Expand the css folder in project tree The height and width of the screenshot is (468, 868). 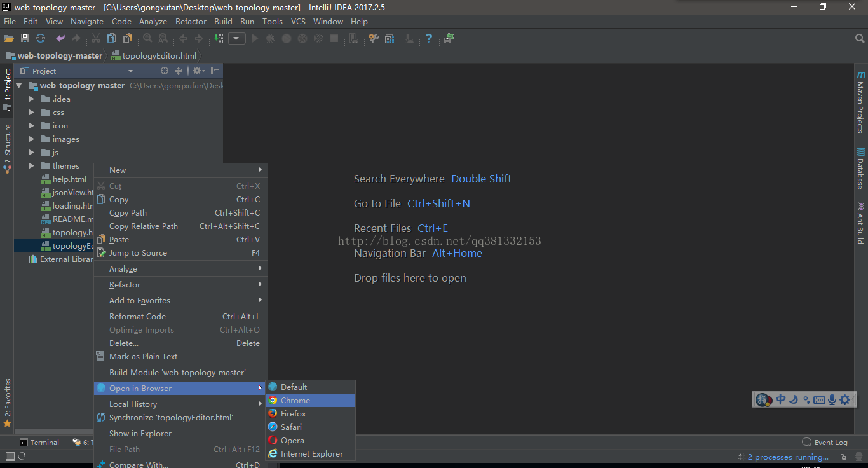point(32,113)
